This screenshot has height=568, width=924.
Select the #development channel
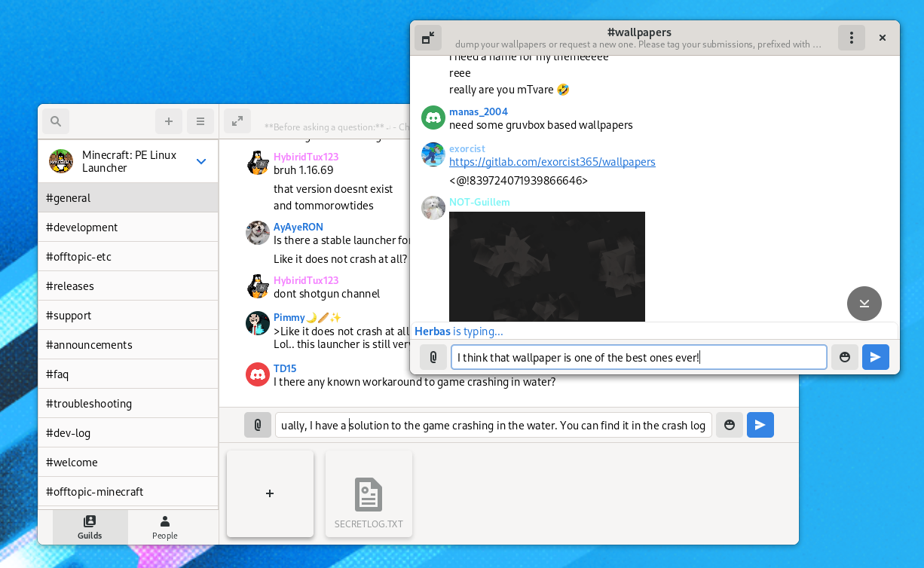point(128,228)
